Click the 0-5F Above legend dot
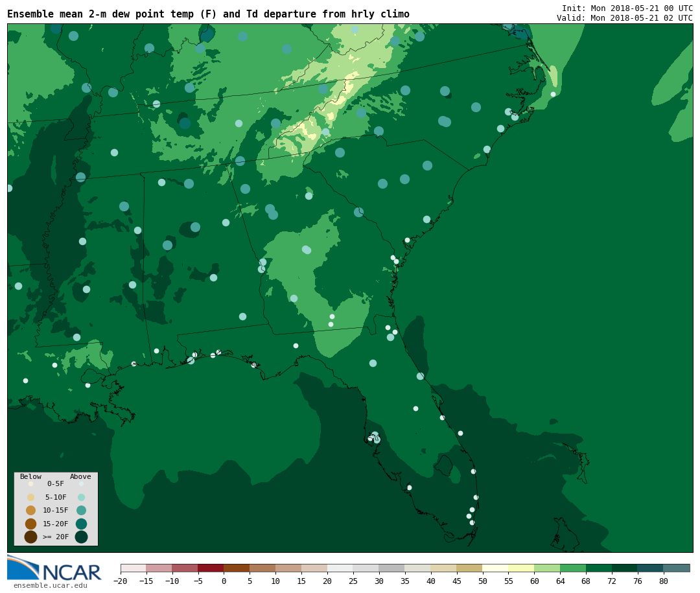 pyautogui.click(x=81, y=483)
